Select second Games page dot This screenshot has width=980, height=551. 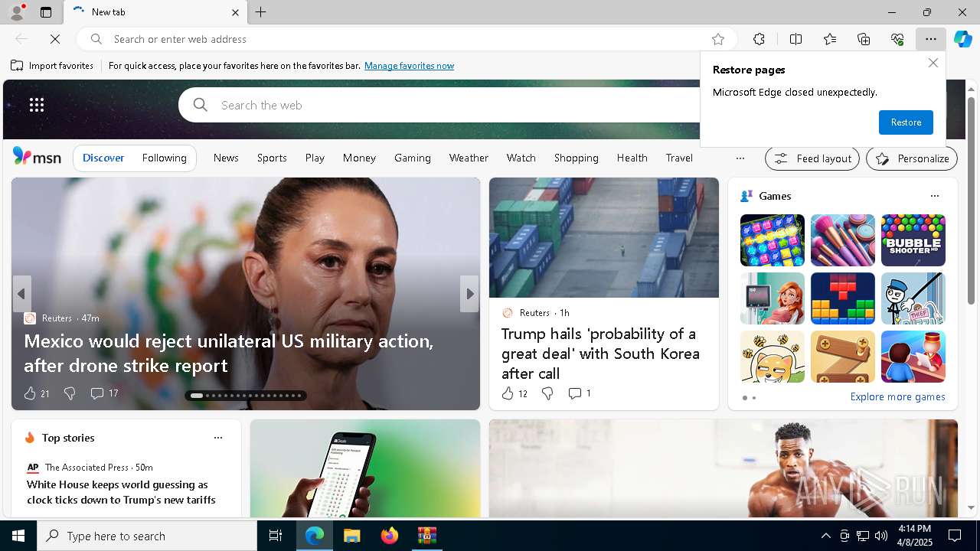[754, 398]
